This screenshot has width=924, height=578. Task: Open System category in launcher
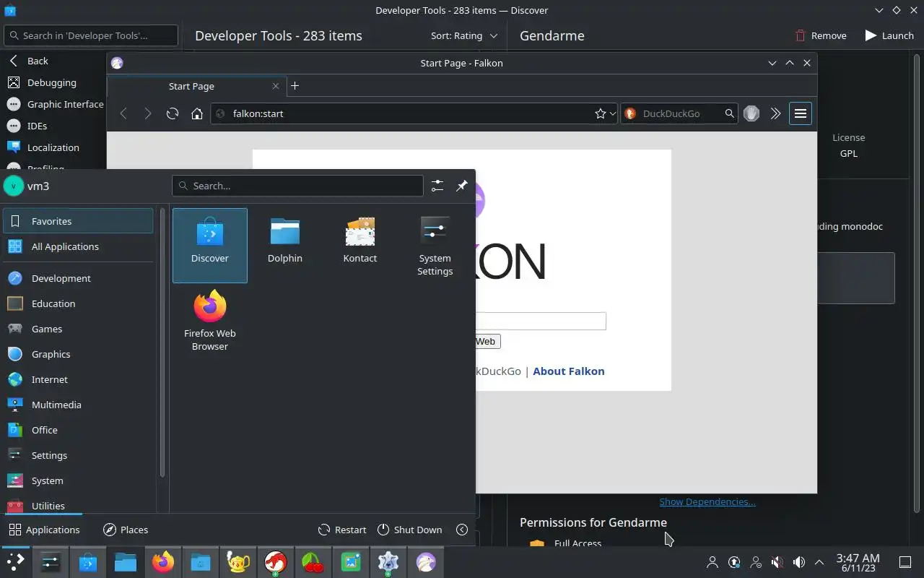pyautogui.click(x=78, y=480)
